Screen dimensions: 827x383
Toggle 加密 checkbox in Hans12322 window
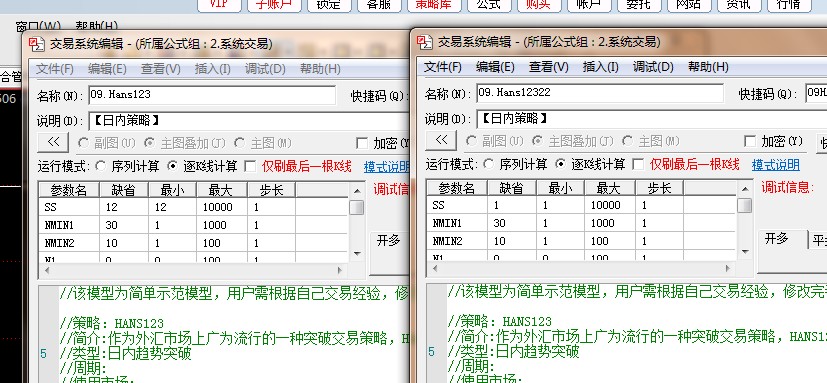750,141
